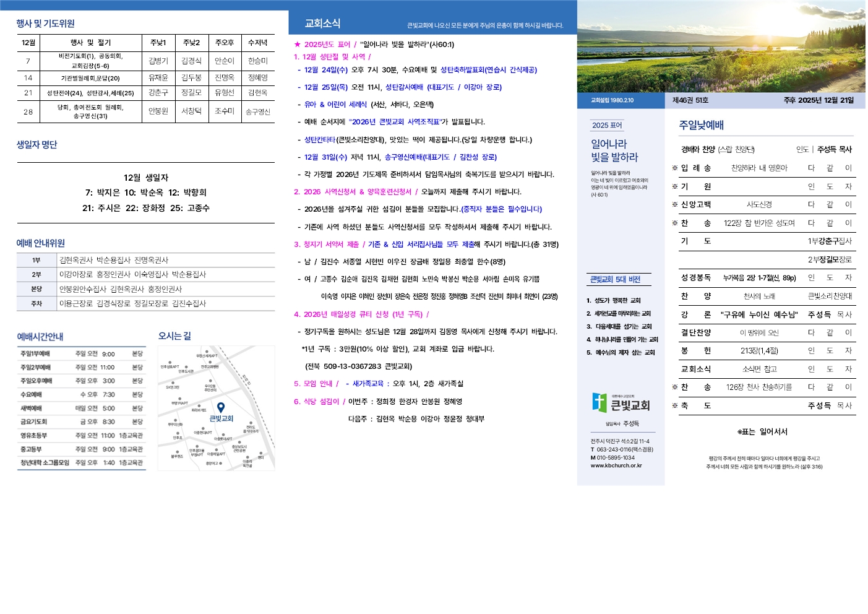Screen dimensions: 868x614
Task: Click the sermon title "구유에 누이신 예수님"
Action: 759,315
